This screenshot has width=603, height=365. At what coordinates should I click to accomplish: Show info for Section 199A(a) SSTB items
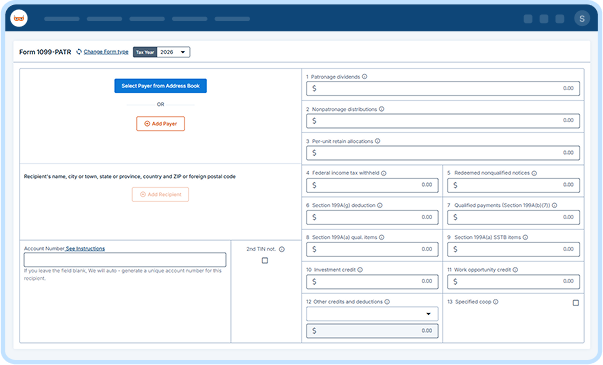coord(525,237)
